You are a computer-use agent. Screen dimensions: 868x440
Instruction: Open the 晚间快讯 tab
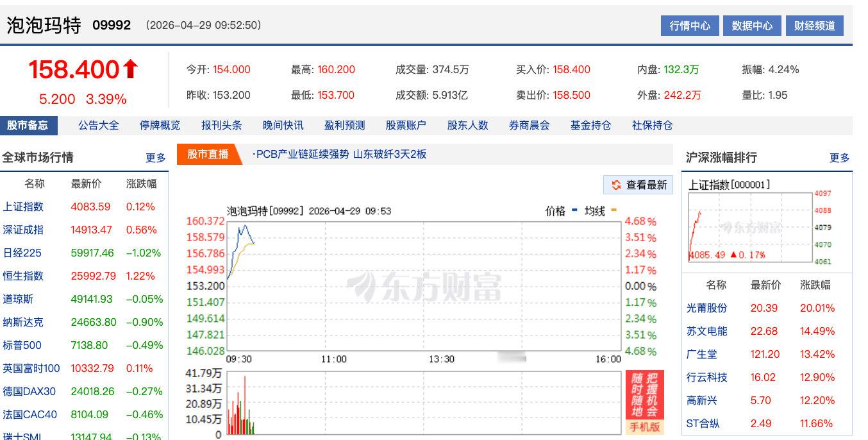point(283,125)
